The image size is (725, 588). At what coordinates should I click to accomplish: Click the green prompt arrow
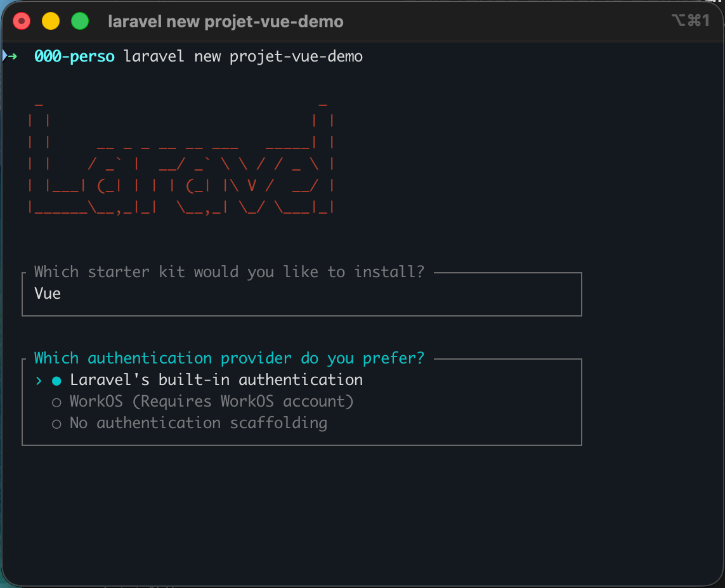(13, 56)
